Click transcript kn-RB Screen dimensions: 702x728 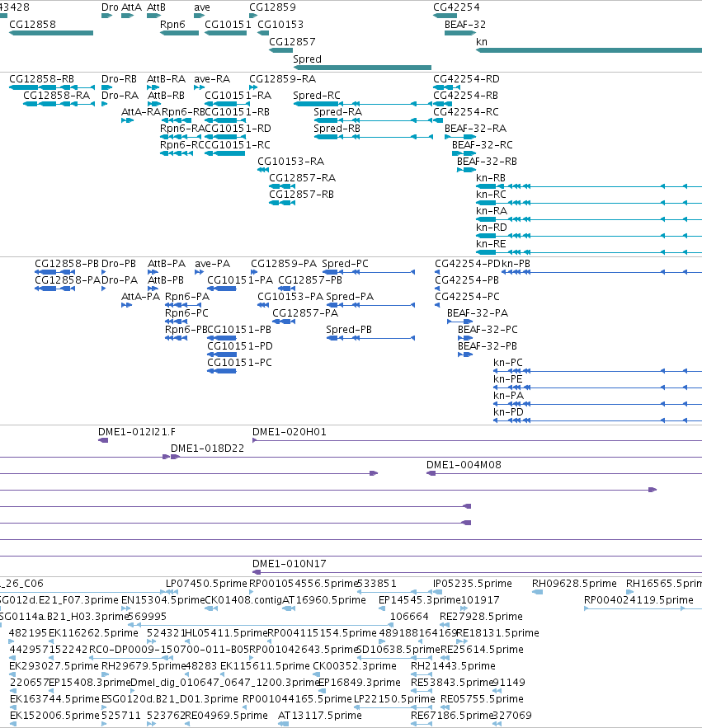pos(589,186)
